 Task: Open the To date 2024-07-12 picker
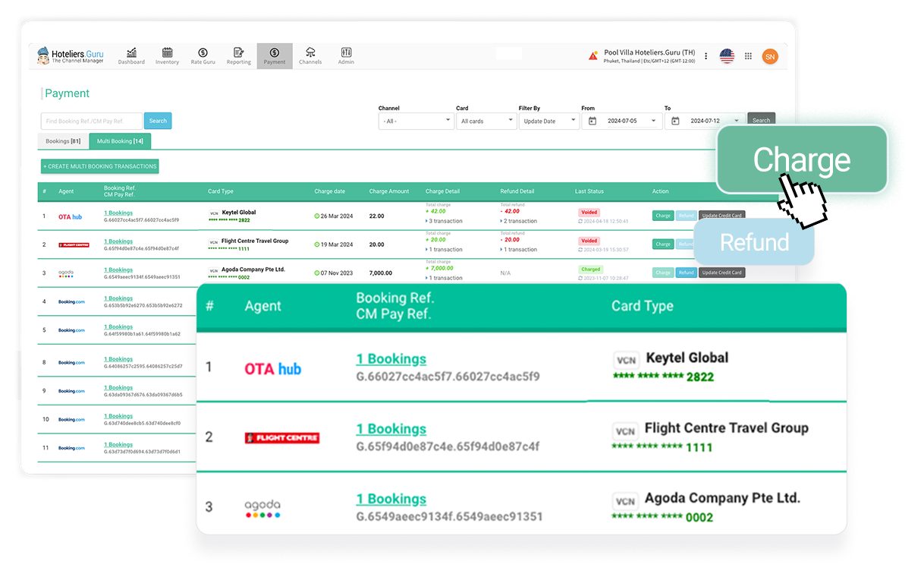(x=705, y=121)
